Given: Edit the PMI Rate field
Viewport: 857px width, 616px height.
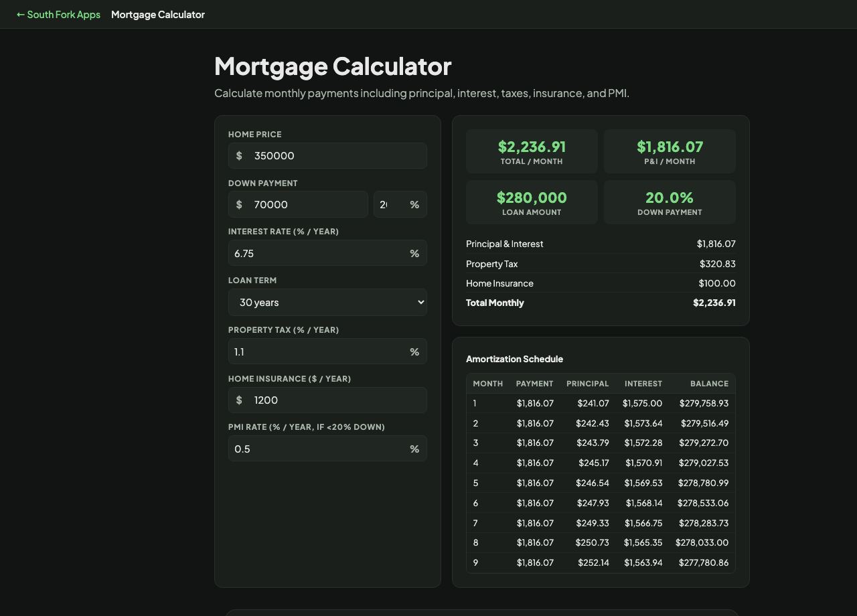Looking at the screenshot, I should click(327, 449).
